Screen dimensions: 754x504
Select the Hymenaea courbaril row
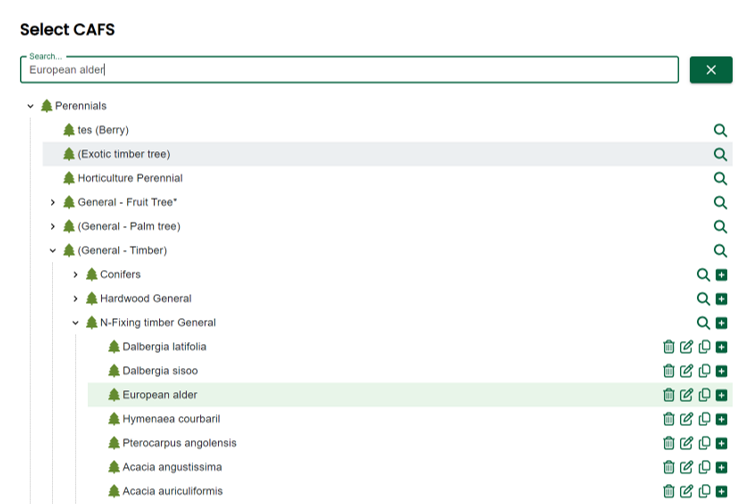(x=410, y=419)
